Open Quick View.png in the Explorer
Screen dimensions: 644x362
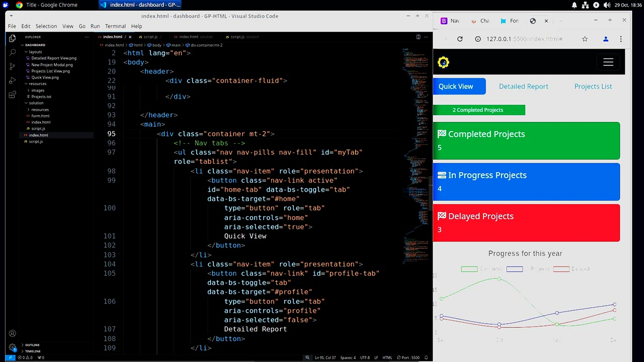click(x=45, y=77)
